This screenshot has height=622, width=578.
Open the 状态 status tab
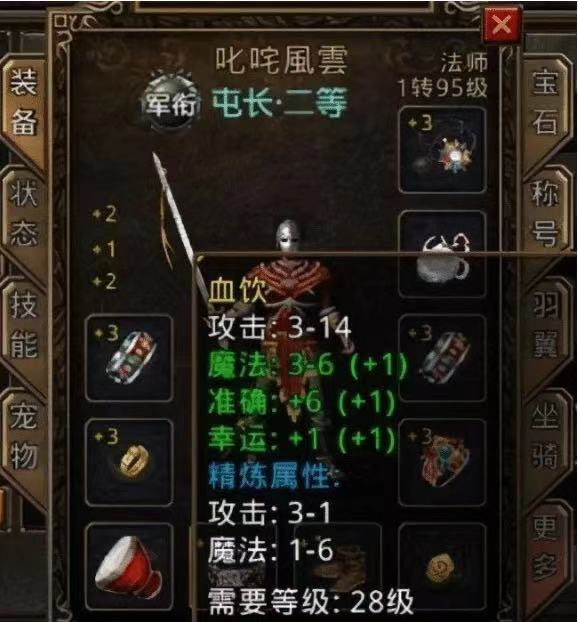[24, 213]
